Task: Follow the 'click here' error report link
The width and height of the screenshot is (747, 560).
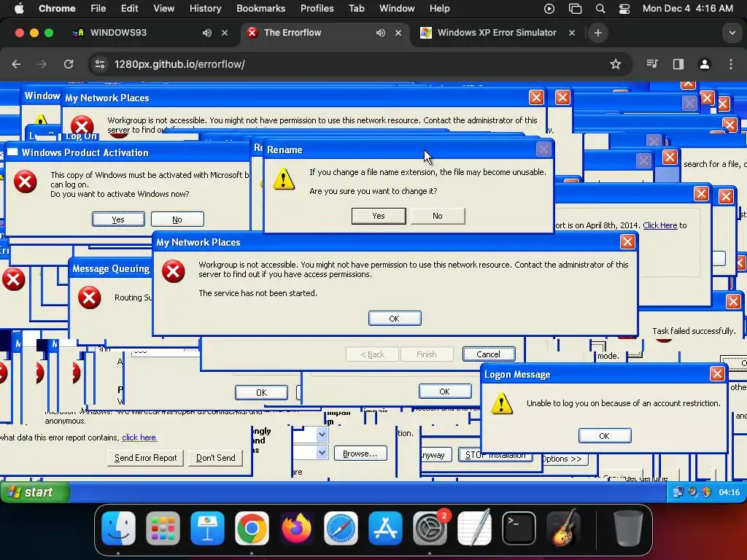Action: click(x=139, y=437)
